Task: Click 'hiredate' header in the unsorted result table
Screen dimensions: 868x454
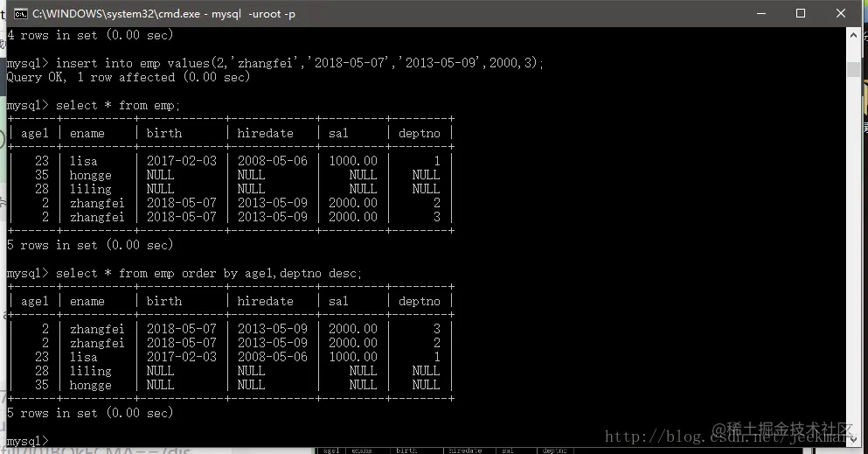Action: pos(265,134)
